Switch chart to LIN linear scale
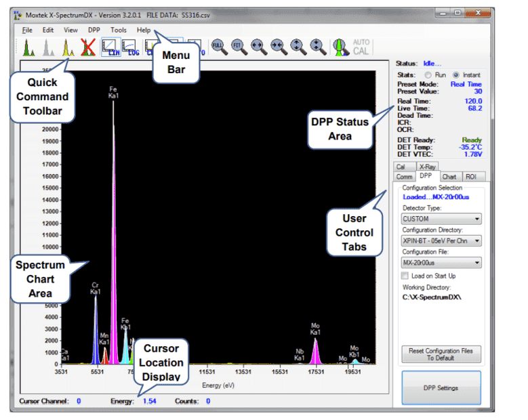 [x=111, y=47]
